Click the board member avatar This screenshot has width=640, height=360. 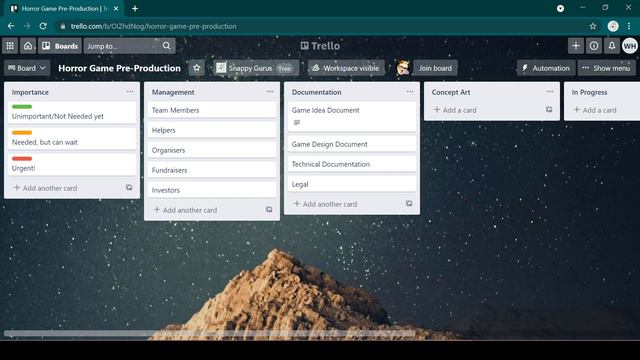click(403, 68)
